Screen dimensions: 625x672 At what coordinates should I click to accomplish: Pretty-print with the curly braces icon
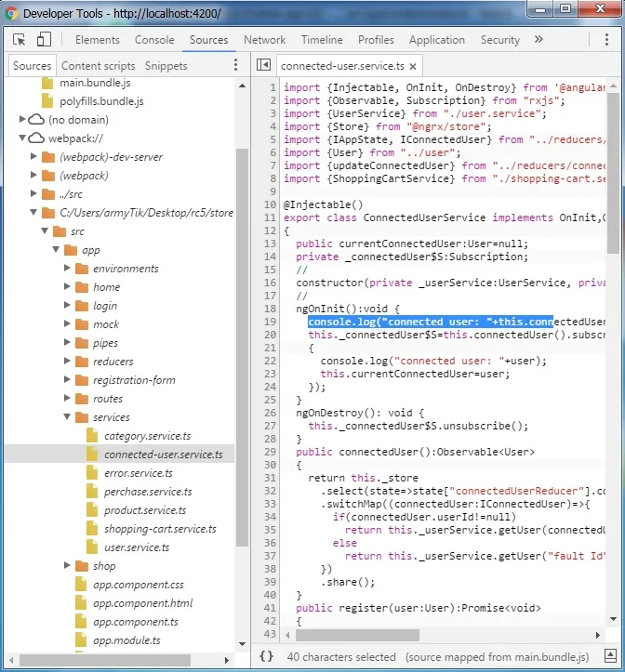(266, 656)
